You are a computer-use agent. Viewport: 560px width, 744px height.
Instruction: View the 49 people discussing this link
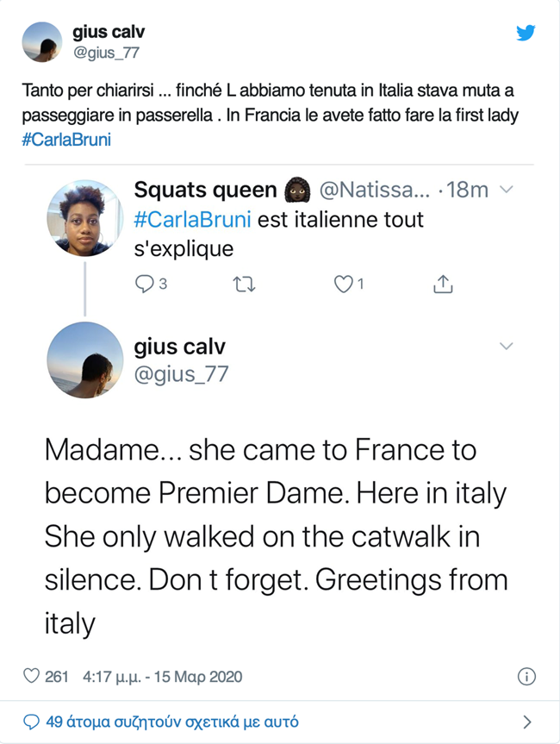click(172, 721)
